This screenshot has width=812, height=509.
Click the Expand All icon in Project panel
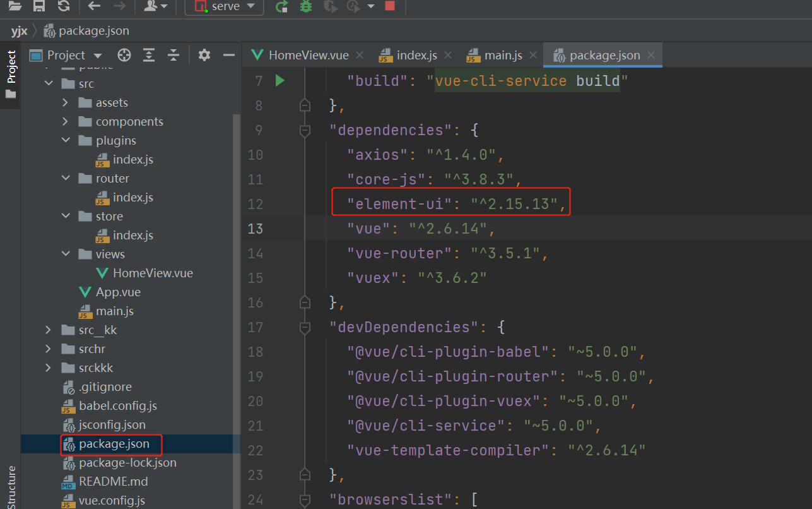(x=149, y=55)
